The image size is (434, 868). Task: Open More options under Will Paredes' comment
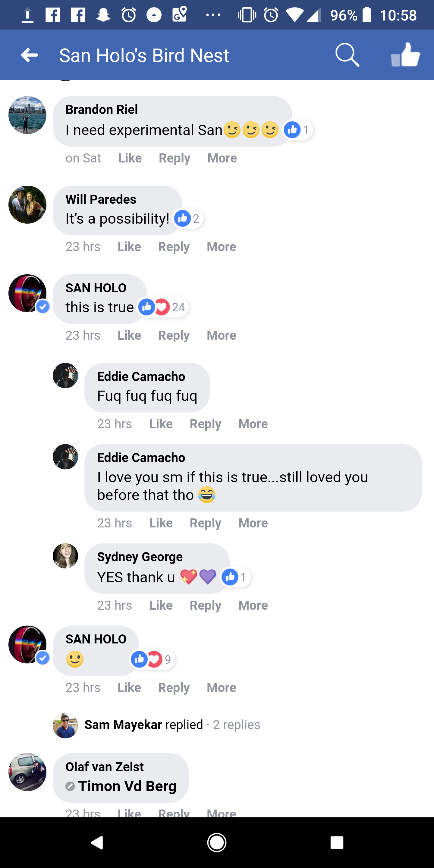point(222,247)
